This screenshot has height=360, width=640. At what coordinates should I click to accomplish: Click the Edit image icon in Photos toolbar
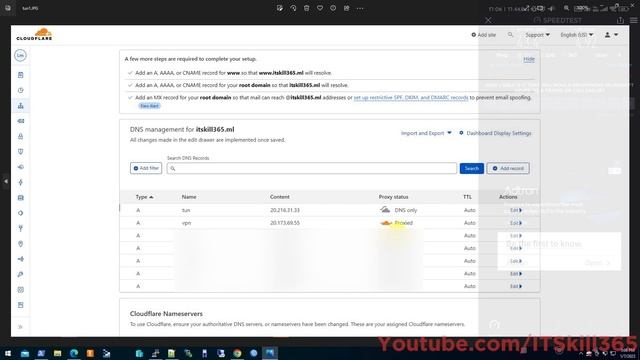[280, 8]
